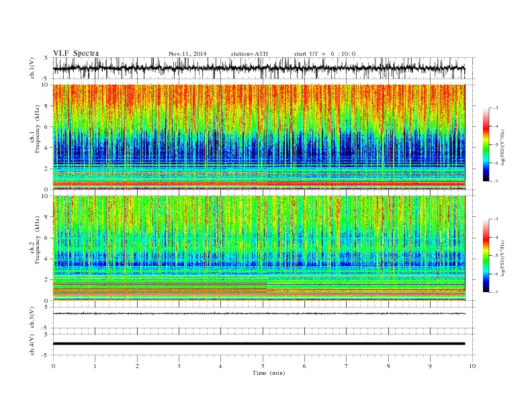Click time axis tick label "7"
Viewport: 532px width, 411px height.
coord(347,366)
